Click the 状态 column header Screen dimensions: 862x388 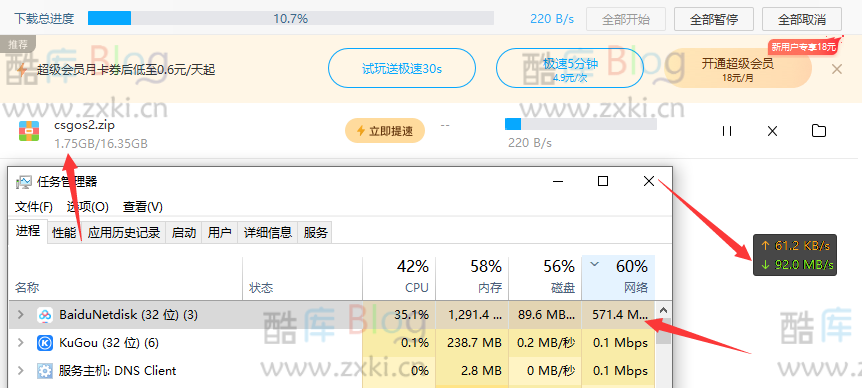click(x=302, y=277)
